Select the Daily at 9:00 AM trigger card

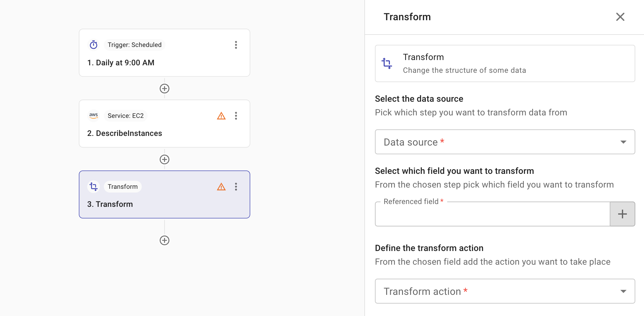tap(164, 63)
